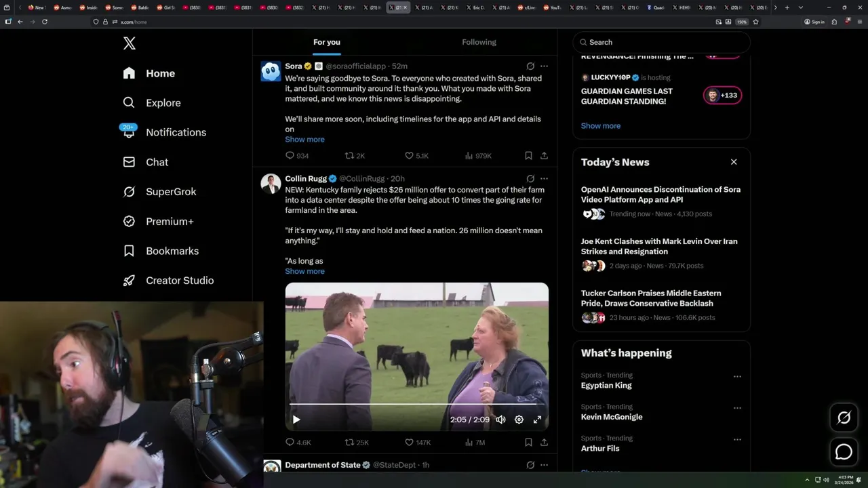Click the Sign in browser button
868x488 pixels.
click(814, 22)
